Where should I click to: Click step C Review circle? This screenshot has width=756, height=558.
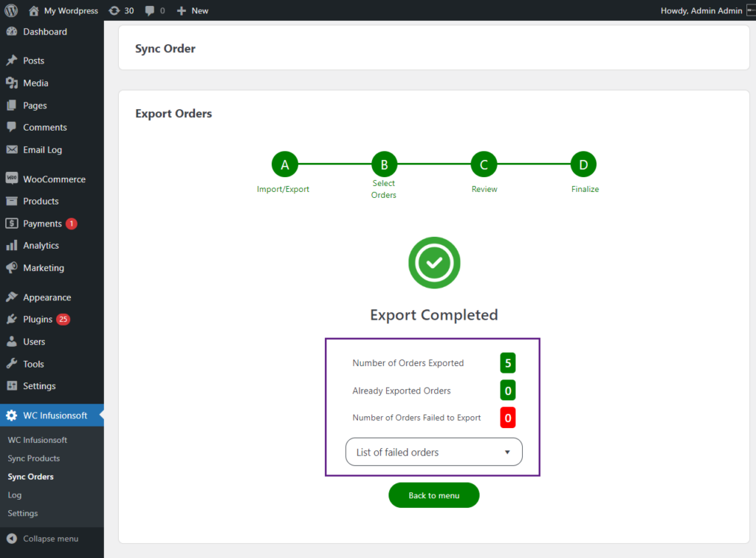(x=484, y=165)
